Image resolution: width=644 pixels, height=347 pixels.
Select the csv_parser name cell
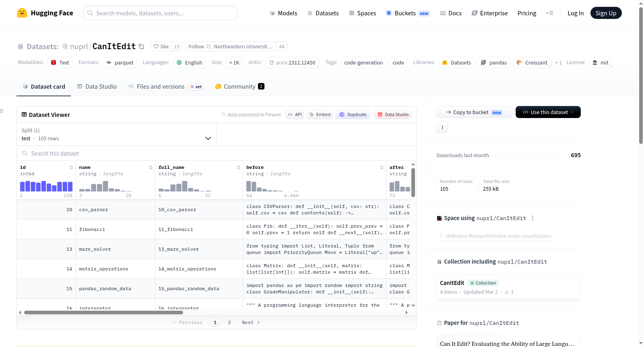(116, 210)
